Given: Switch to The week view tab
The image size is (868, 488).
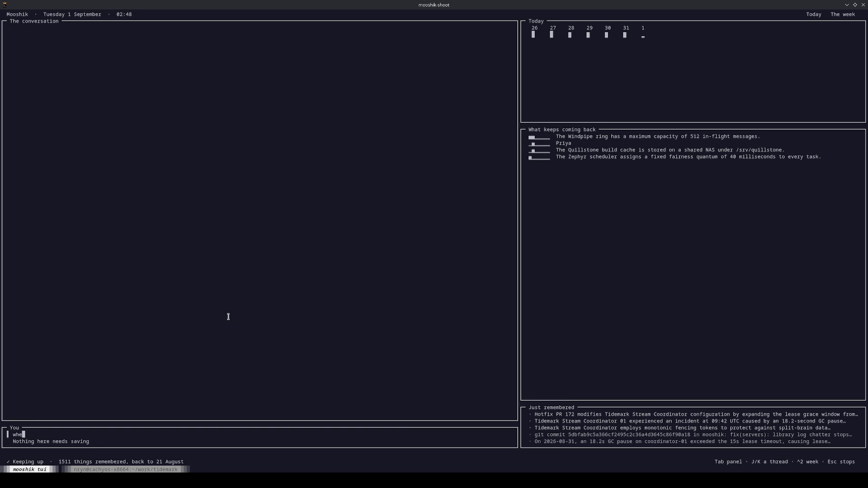Looking at the screenshot, I should pyautogui.click(x=843, y=14).
